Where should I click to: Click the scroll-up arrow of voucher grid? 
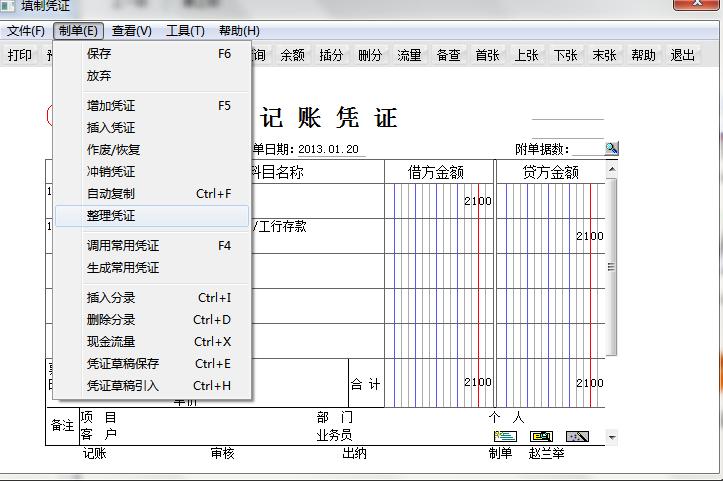point(612,170)
